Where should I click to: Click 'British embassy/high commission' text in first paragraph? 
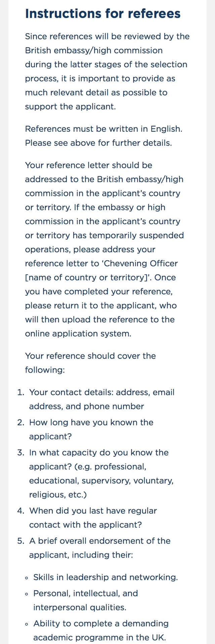(x=94, y=50)
